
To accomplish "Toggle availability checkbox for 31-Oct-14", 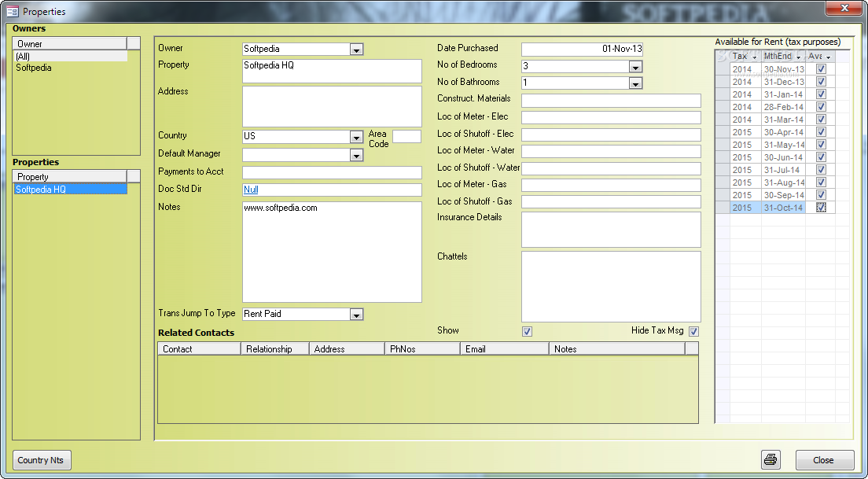I will tap(821, 207).
